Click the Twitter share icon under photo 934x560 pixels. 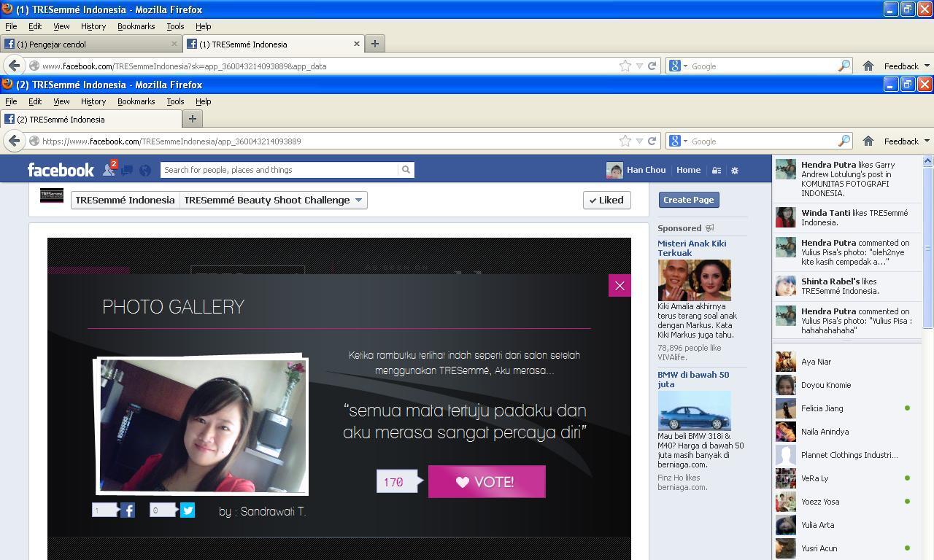[188, 510]
